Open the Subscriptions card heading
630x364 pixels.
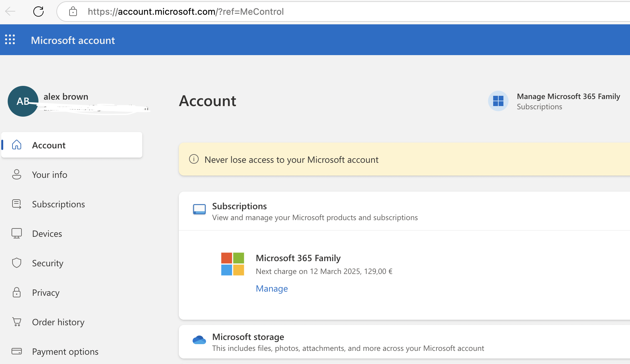click(239, 206)
